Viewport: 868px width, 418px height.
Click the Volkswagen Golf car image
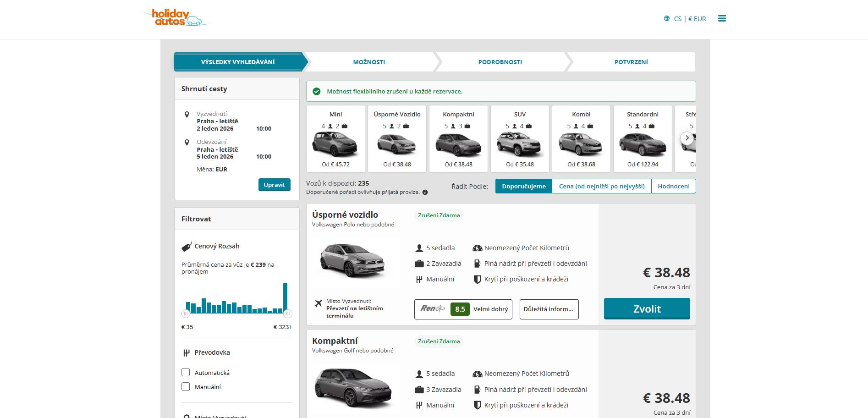353,388
